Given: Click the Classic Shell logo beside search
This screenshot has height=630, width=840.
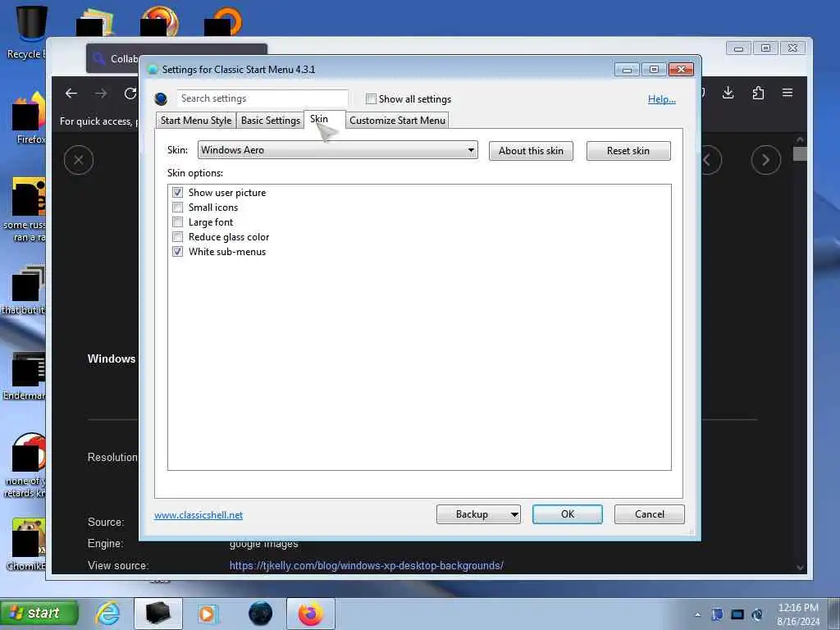Looking at the screenshot, I should tap(161, 98).
